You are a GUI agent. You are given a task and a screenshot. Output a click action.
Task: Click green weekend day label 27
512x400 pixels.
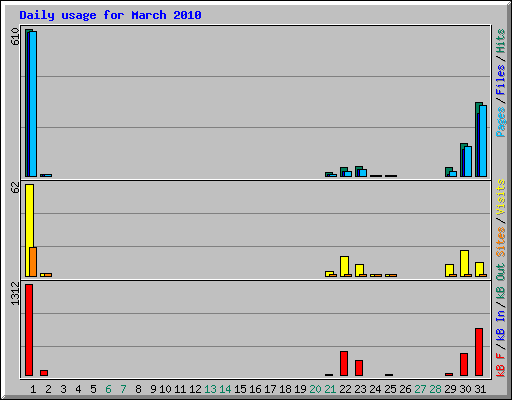coord(420,389)
